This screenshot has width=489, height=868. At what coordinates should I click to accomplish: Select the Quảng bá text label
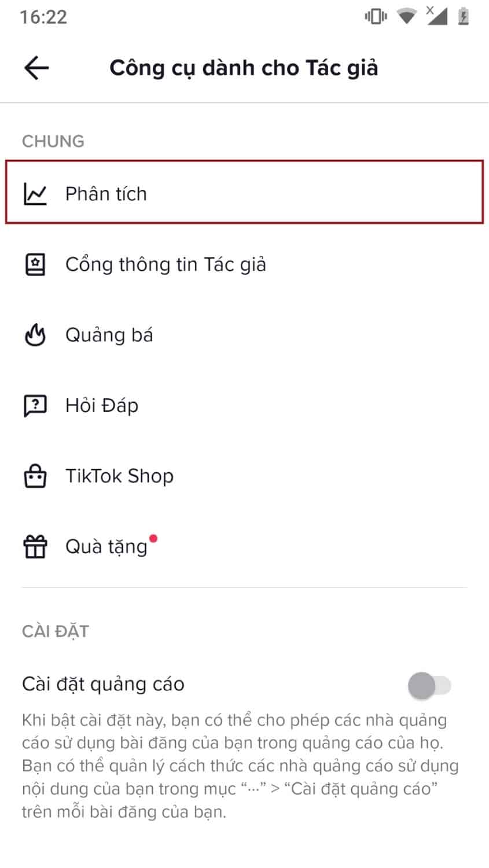(x=109, y=335)
